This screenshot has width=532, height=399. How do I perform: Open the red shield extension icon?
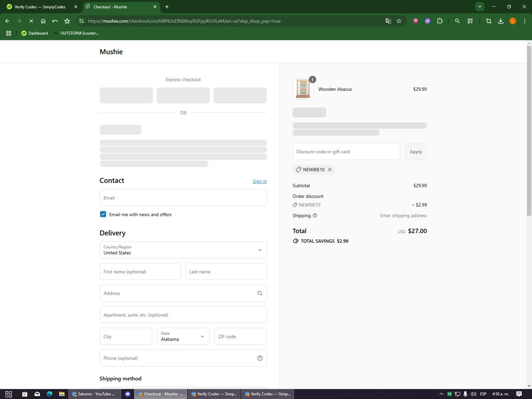point(415,21)
